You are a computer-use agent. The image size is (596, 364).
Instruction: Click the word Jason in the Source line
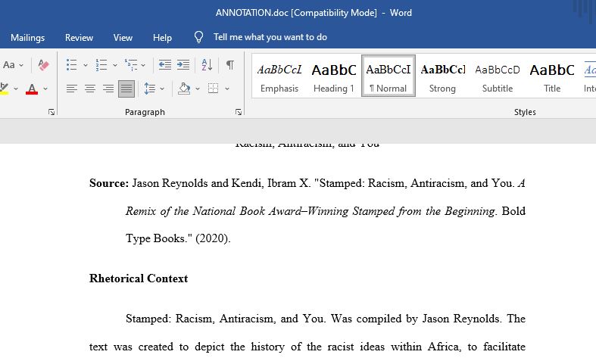coord(145,183)
